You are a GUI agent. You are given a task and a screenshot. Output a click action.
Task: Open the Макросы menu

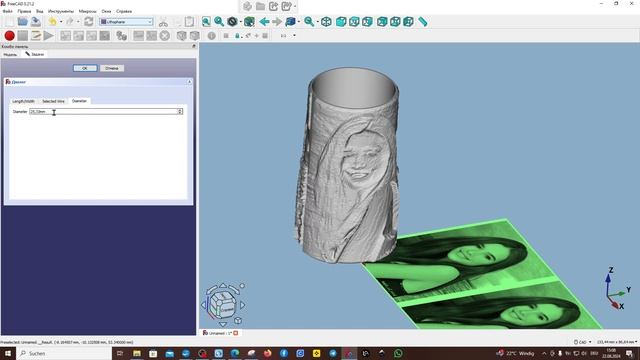[x=87, y=11]
